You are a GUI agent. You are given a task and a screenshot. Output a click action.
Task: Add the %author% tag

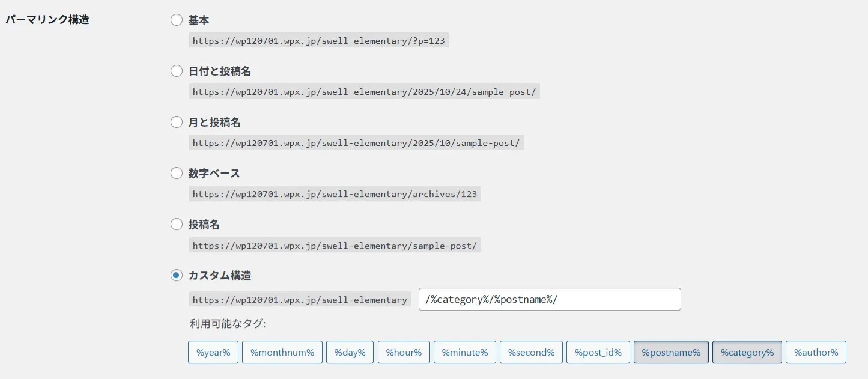click(816, 352)
